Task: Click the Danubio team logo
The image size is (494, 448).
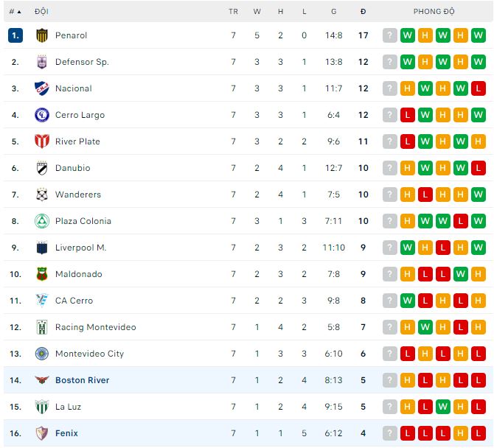Action: (x=41, y=168)
